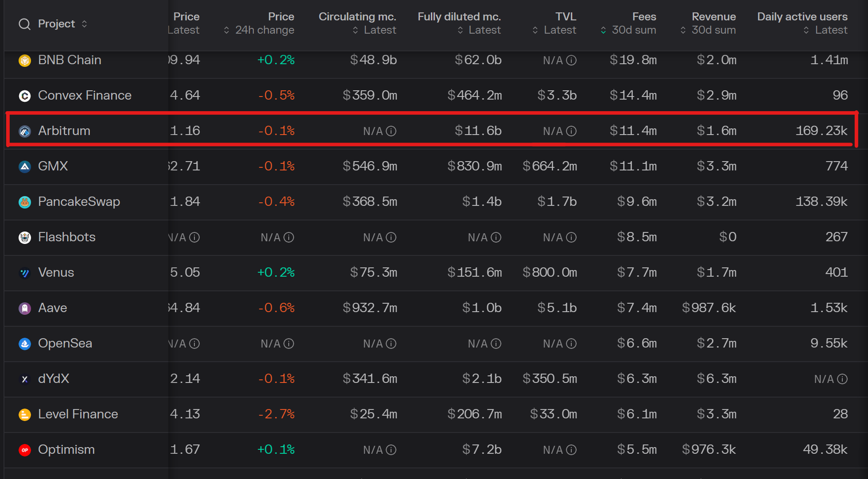Open the Level Finance project link
The height and width of the screenshot is (479, 868).
pyautogui.click(x=78, y=414)
